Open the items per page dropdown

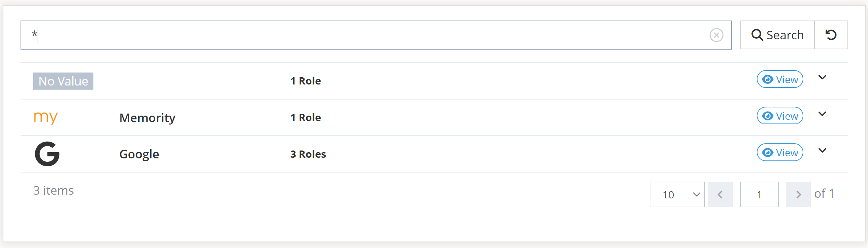677,195
